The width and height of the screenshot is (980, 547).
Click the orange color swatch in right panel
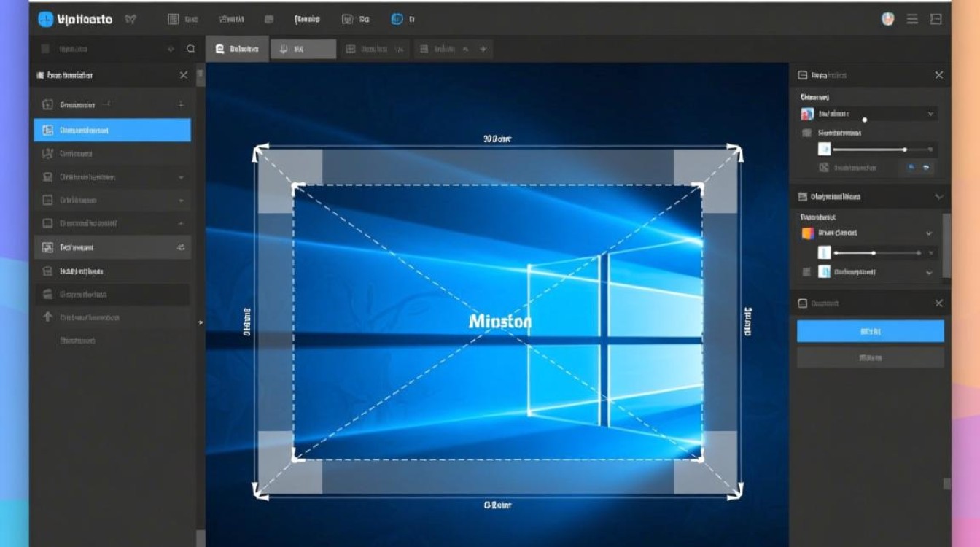coord(808,233)
